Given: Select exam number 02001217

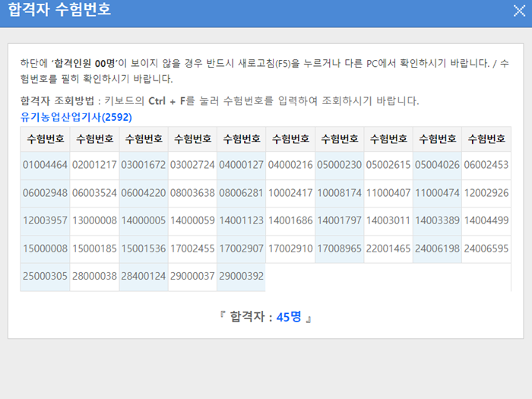Looking at the screenshot, I should click(x=94, y=165).
